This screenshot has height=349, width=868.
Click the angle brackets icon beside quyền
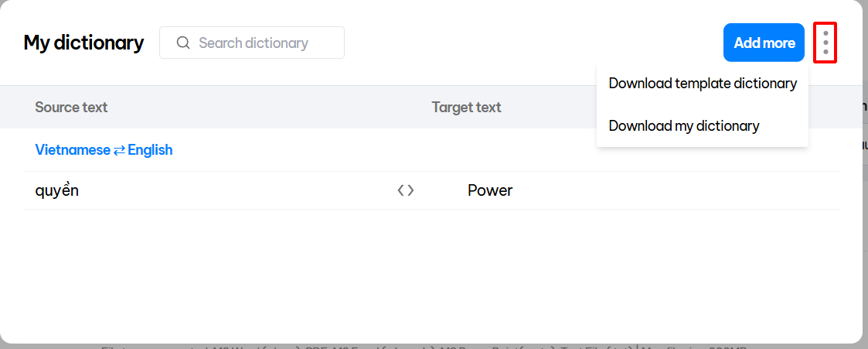coord(406,190)
